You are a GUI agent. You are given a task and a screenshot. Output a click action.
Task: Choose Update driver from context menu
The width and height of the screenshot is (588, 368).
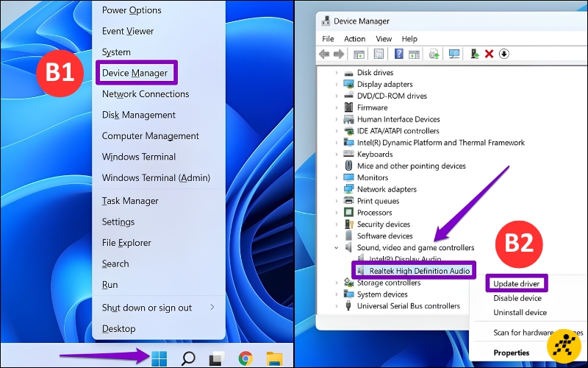coord(517,283)
